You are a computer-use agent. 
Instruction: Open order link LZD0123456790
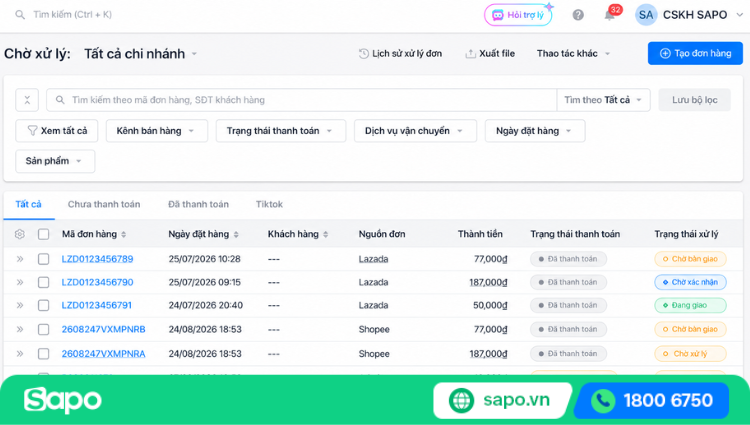98,282
